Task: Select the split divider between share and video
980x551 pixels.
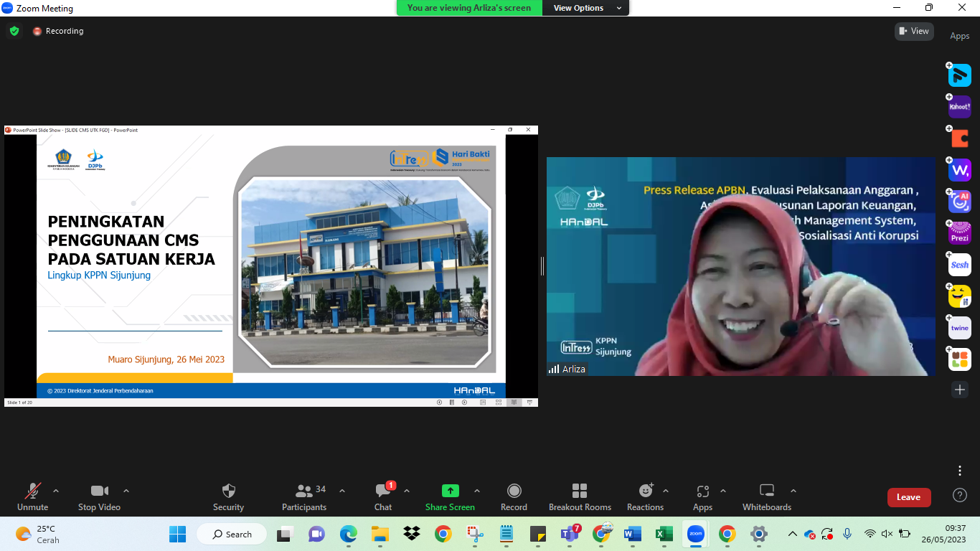Action: (542, 266)
